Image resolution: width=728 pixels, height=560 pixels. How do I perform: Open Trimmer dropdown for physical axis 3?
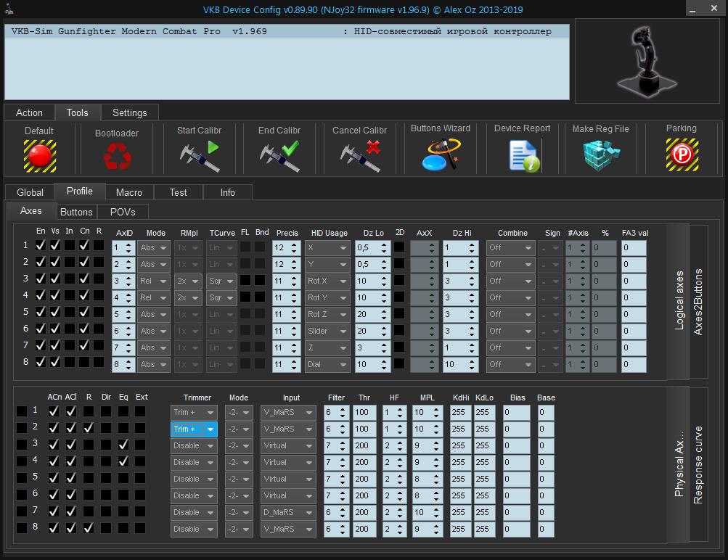(194, 446)
